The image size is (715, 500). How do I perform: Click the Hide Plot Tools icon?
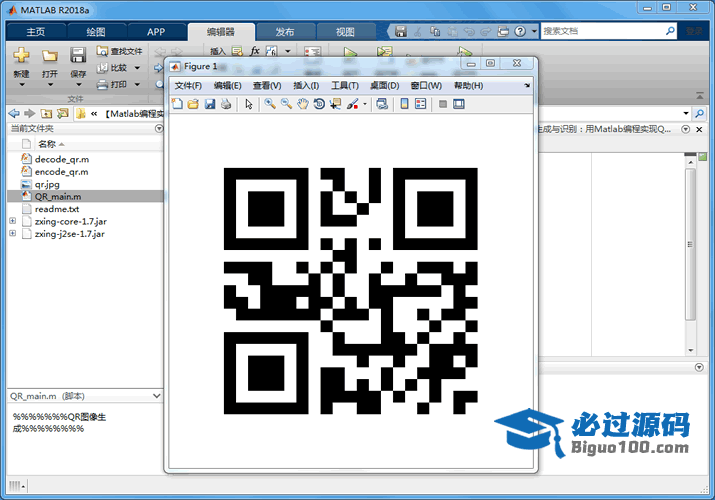[442, 104]
